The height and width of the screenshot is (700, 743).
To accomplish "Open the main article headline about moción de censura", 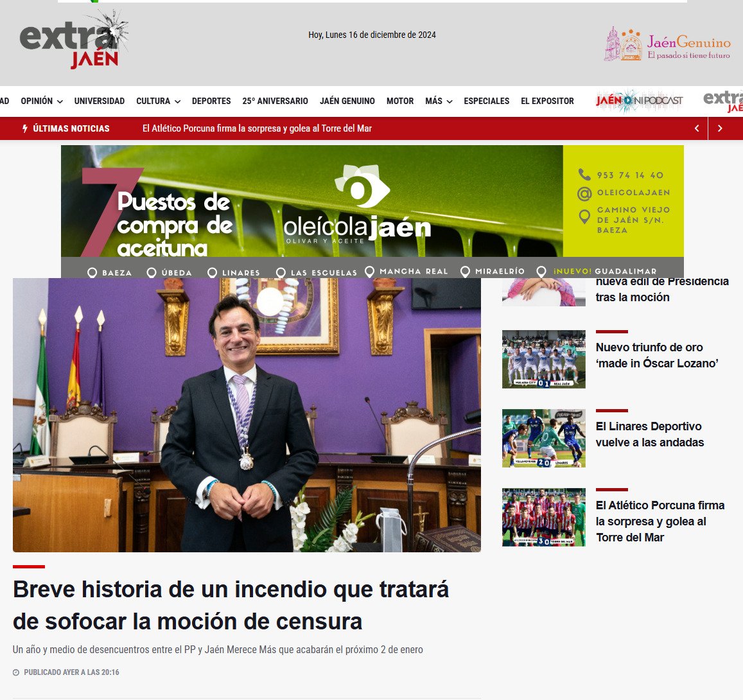I will point(231,605).
